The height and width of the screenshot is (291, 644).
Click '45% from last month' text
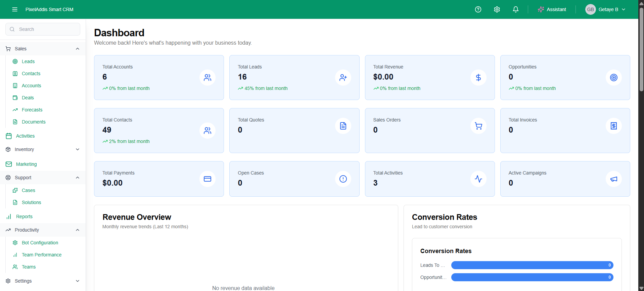266,88
